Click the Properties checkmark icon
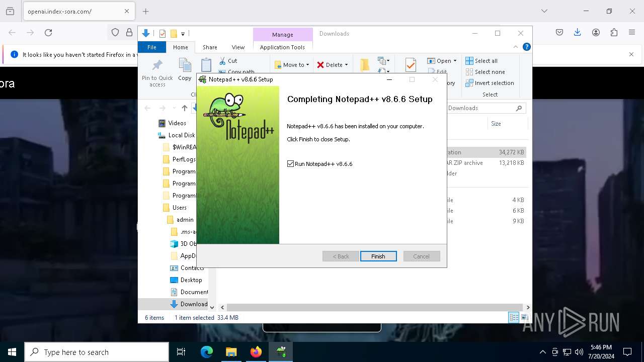The width and height of the screenshot is (644, 362). tap(411, 65)
